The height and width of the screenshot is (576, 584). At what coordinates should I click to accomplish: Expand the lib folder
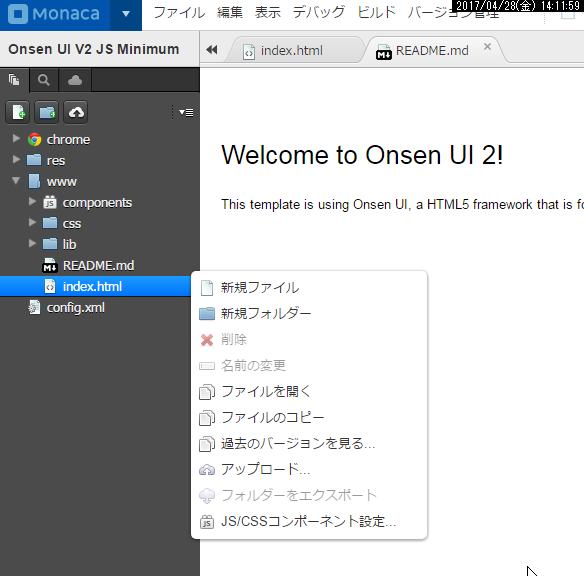(x=32, y=244)
